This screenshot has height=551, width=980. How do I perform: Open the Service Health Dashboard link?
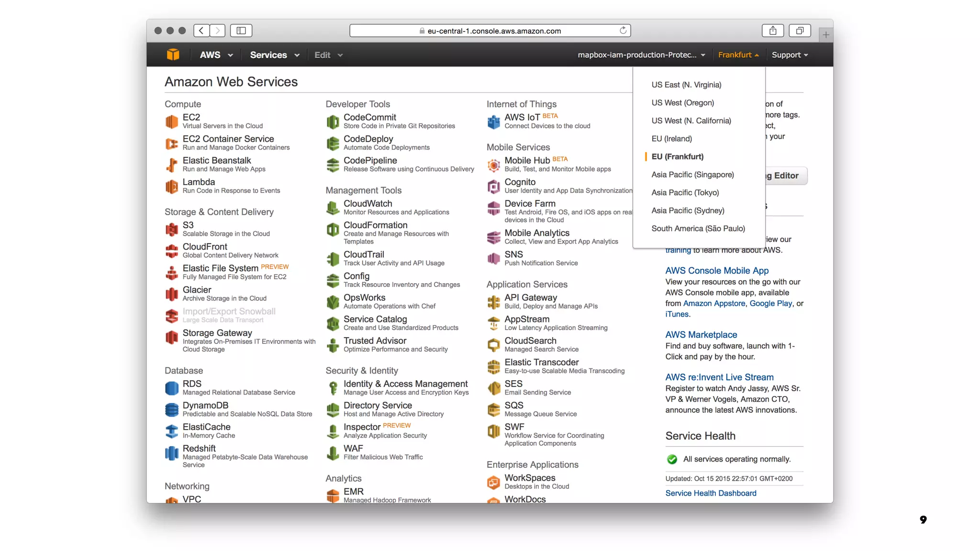coord(711,493)
